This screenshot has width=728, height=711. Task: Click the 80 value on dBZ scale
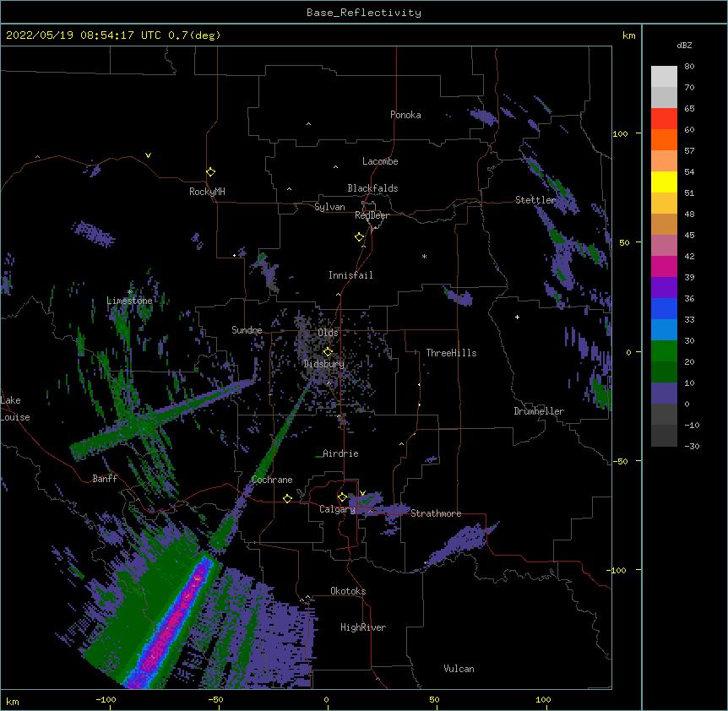[689, 67]
